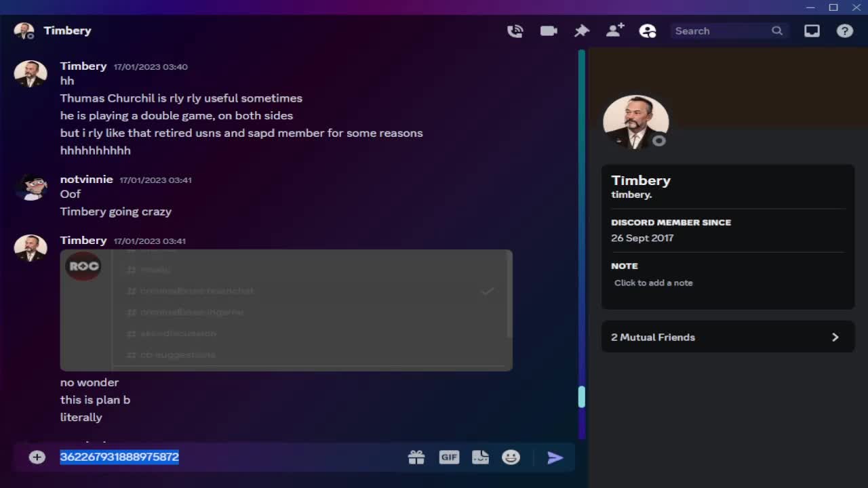
Task: Start a voice call with Timbery
Action: (515, 30)
